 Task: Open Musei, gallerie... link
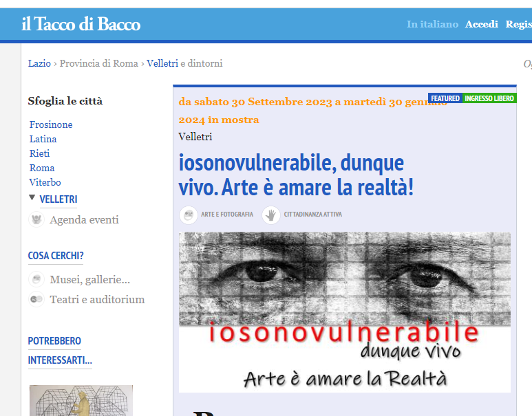tap(90, 279)
